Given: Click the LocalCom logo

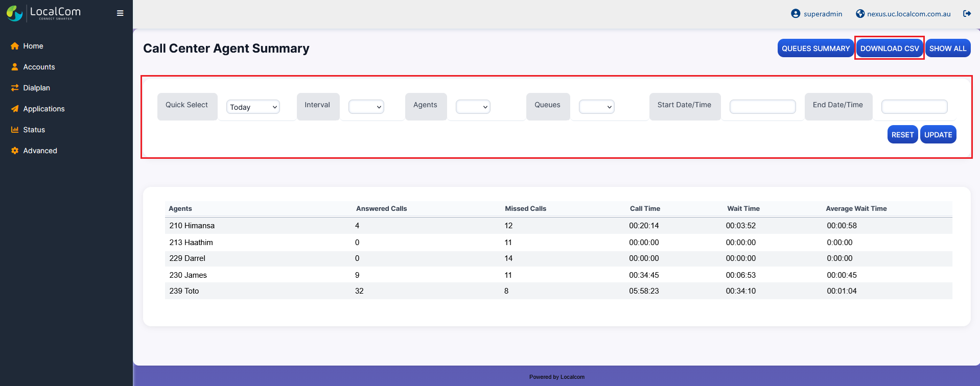Looking at the screenshot, I should coord(44,13).
